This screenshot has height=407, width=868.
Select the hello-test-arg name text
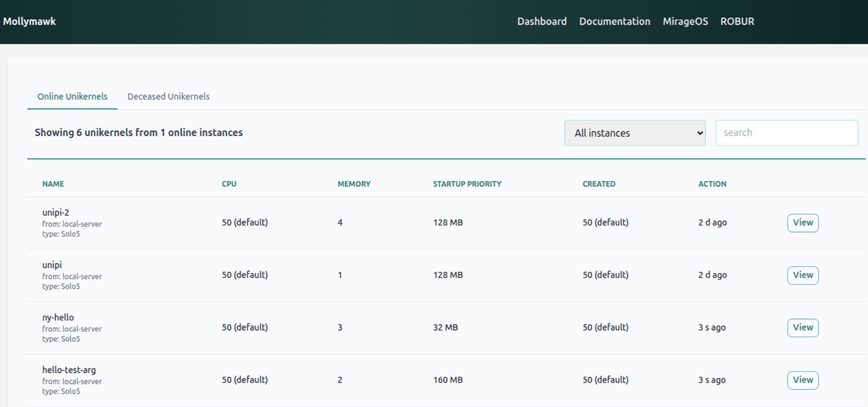pyautogui.click(x=69, y=370)
